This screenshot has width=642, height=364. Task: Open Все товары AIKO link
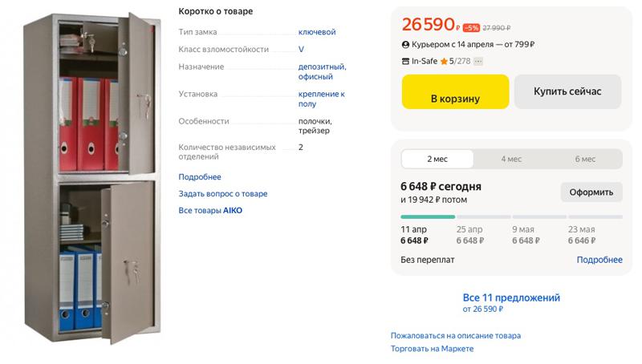point(210,211)
